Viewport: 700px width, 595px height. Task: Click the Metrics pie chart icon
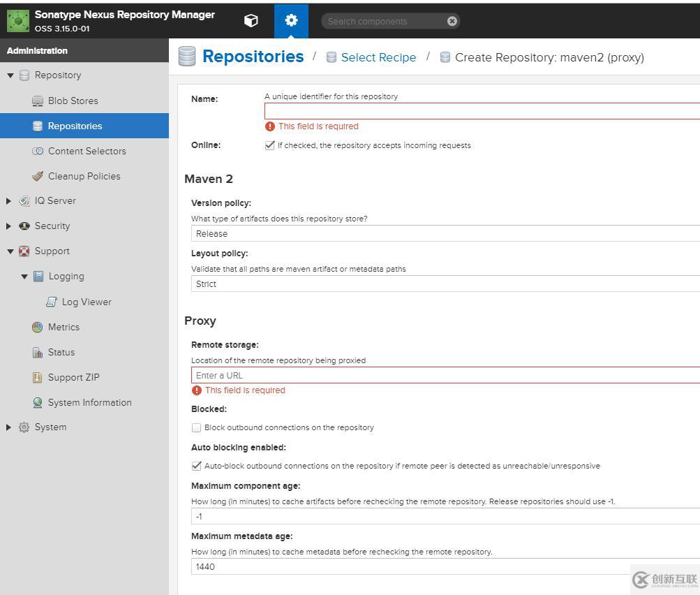pos(38,327)
